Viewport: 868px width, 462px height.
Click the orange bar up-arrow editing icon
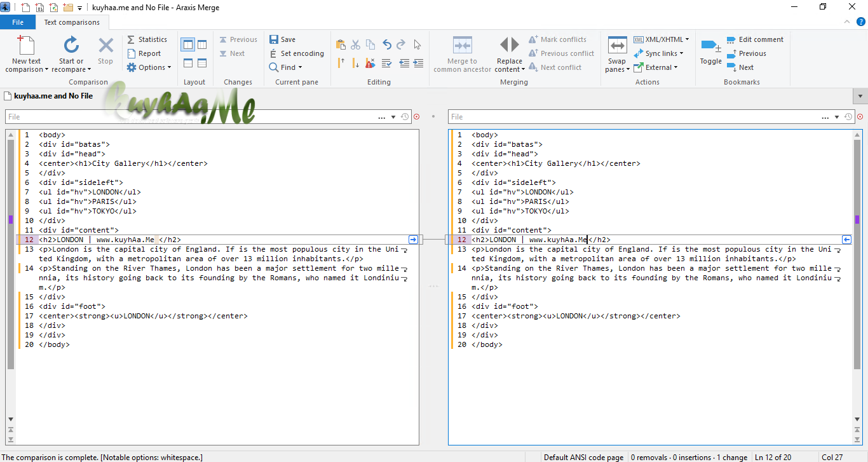coord(341,63)
